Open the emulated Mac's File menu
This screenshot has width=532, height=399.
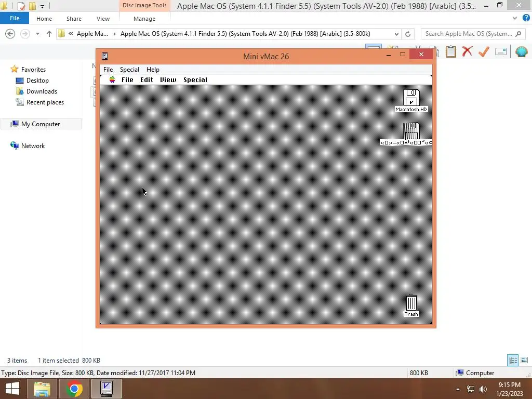tap(127, 79)
